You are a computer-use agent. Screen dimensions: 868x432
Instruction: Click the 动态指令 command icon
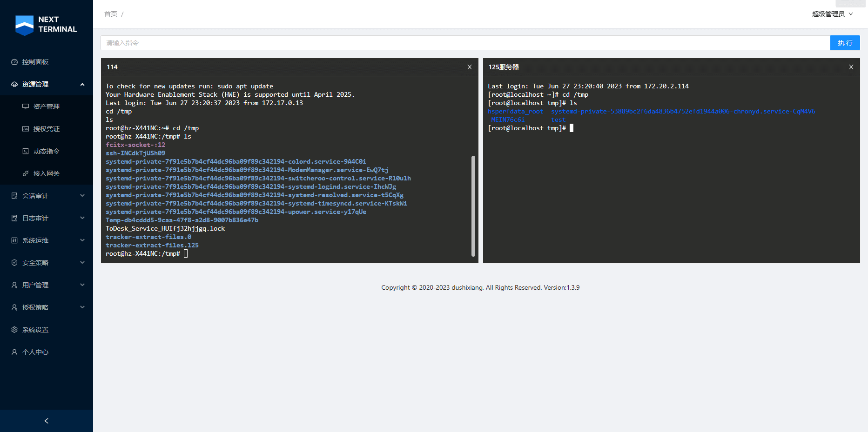(26, 151)
